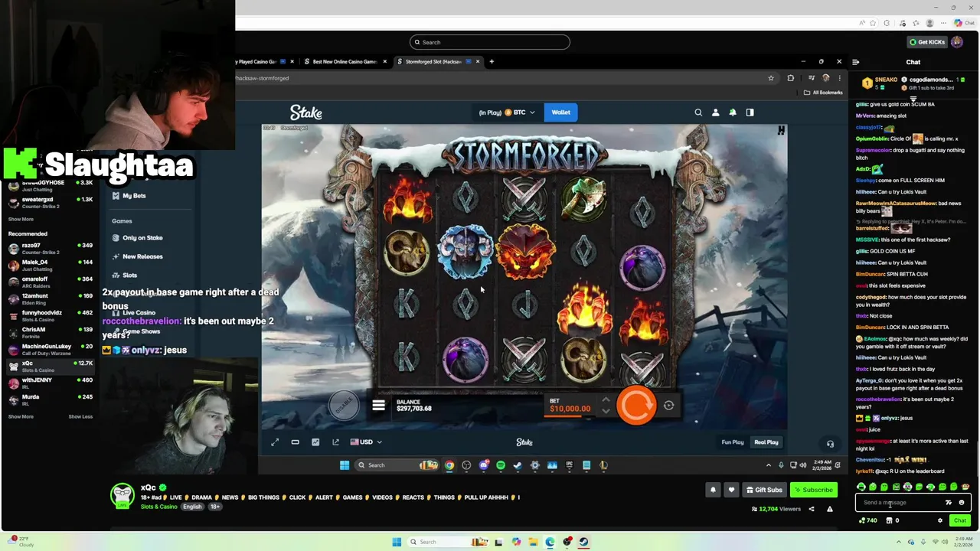Screen dimensions: 980x551
Task: Toggle theatre mode for the Stake game
Action: [x=295, y=442]
